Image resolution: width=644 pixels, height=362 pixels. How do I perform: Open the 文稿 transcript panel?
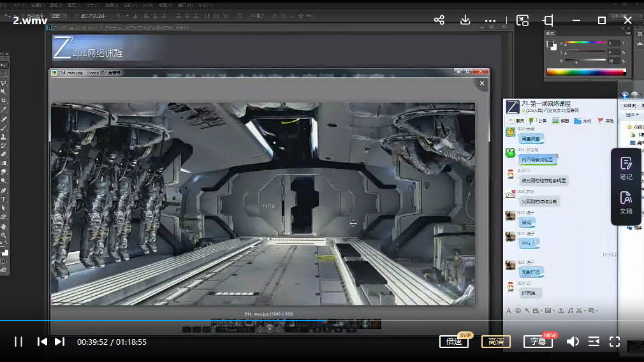coord(626,203)
